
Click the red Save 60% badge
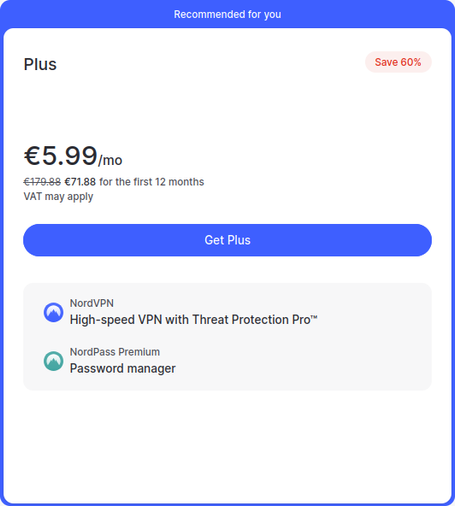[398, 62]
